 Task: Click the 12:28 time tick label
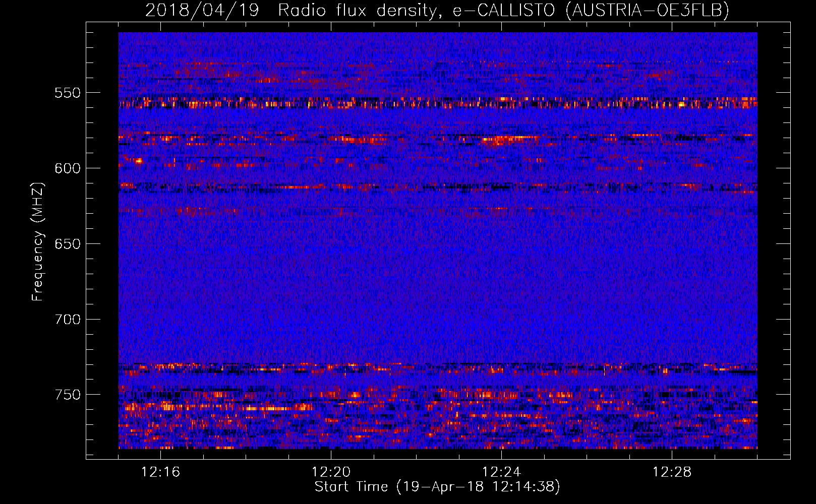(x=672, y=472)
